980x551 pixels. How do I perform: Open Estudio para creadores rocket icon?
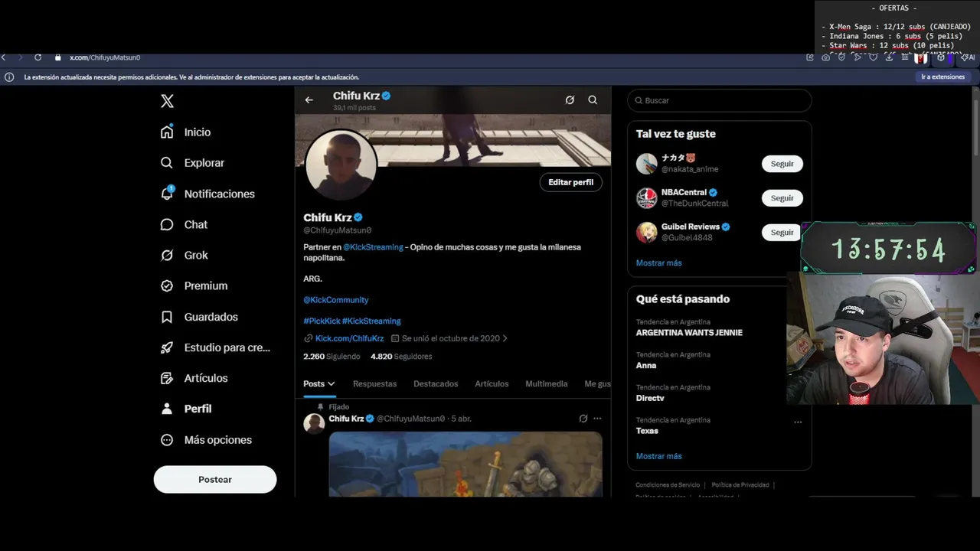click(167, 347)
